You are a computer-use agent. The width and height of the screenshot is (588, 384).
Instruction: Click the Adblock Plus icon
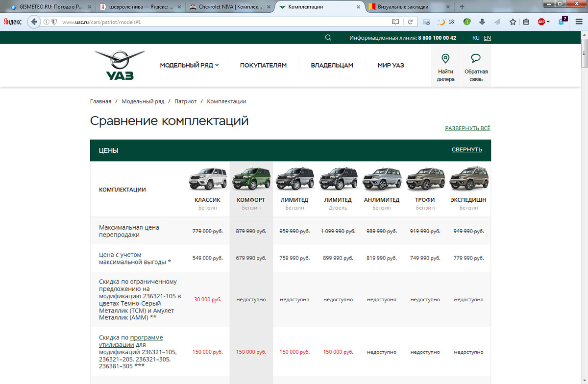click(541, 22)
